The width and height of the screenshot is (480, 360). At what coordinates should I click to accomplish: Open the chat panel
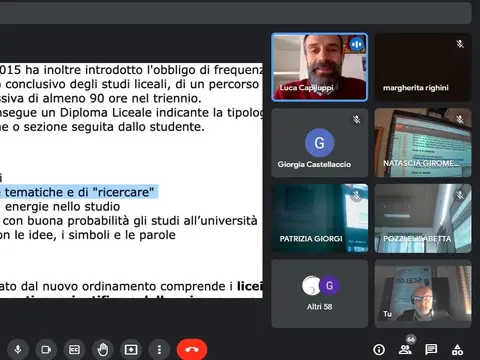[431, 349]
